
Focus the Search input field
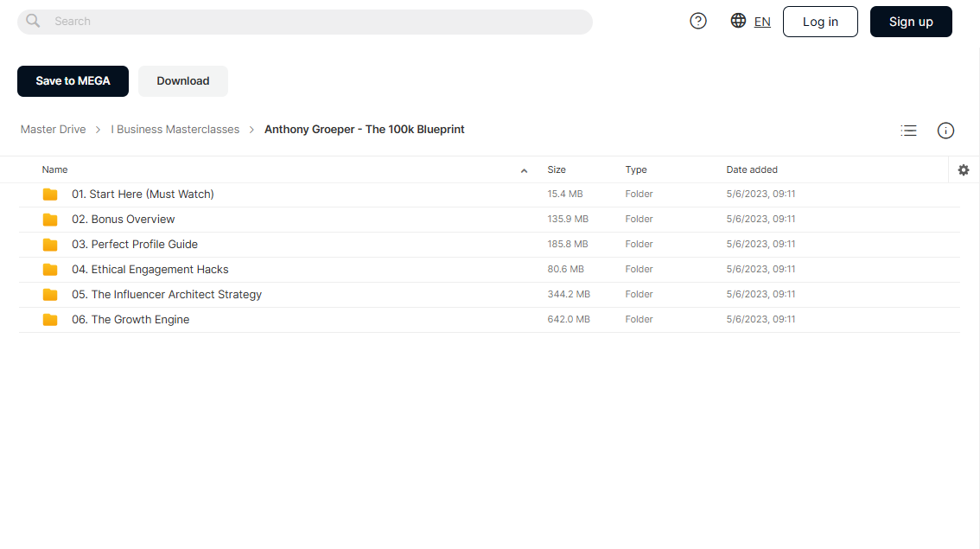[x=305, y=22]
